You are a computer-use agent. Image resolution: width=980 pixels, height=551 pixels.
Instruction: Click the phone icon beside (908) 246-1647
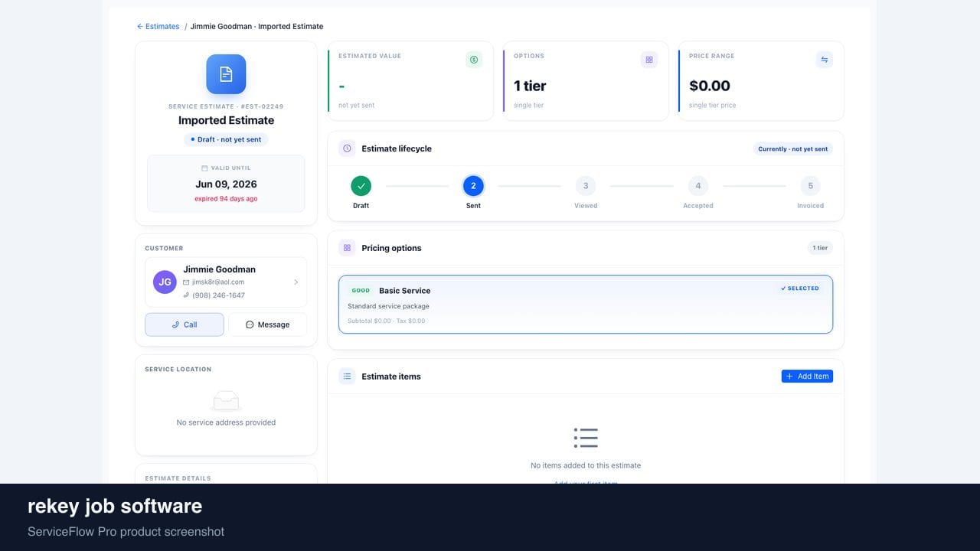tap(186, 295)
